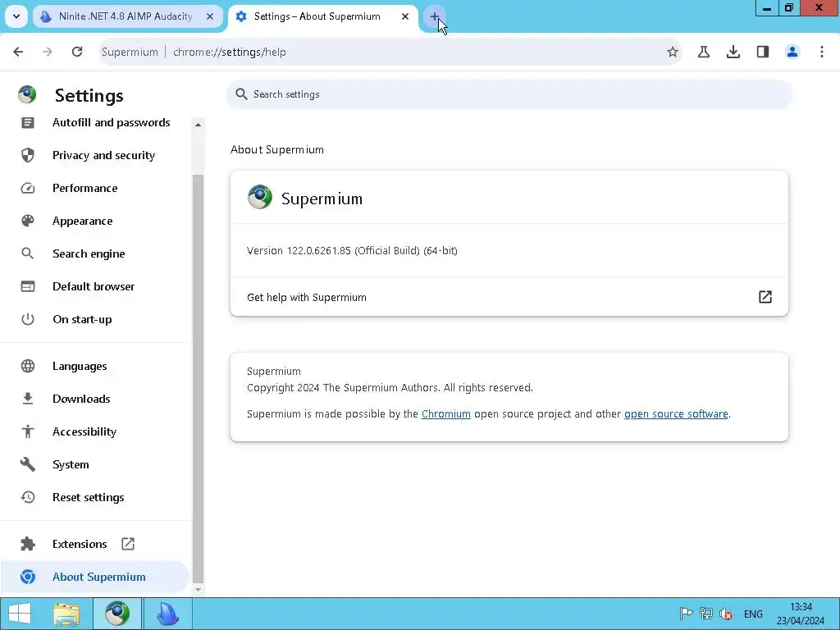Open Appearance settings
Screen dimensions: 840x630
(x=95, y=221)
